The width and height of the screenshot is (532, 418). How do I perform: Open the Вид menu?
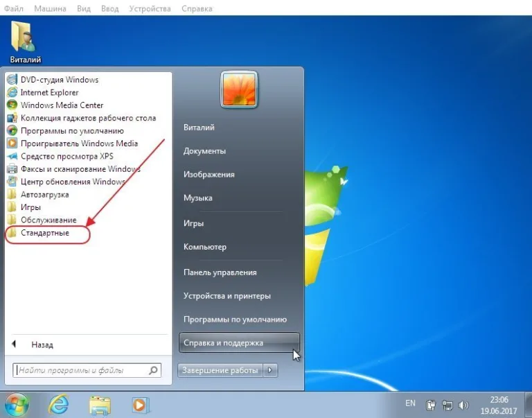tap(84, 8)
